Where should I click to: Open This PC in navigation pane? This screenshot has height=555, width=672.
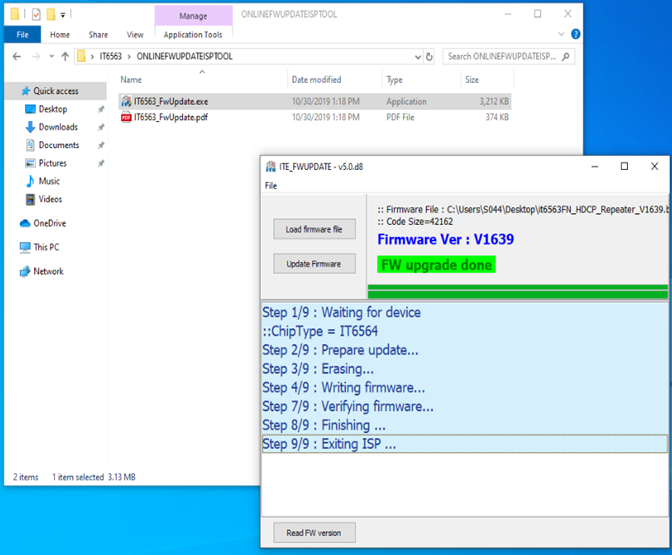(45, 247)
